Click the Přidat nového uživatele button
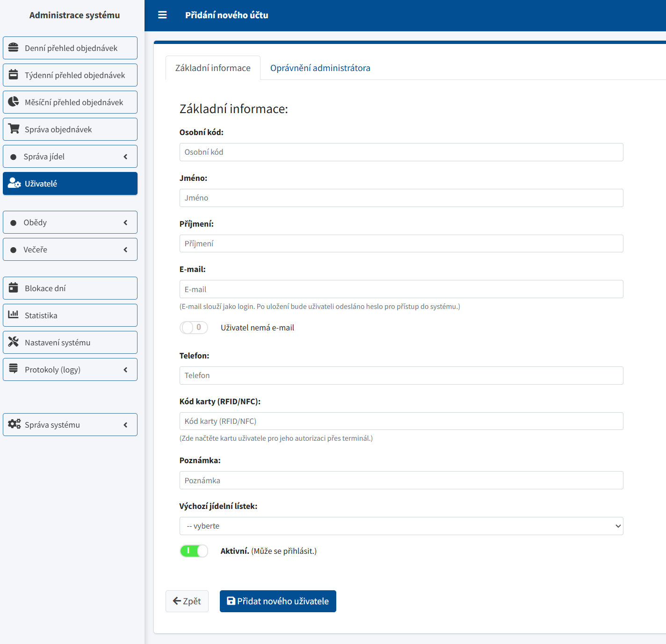Viewport: 666px width, 644px height. (x=278, y=601)
